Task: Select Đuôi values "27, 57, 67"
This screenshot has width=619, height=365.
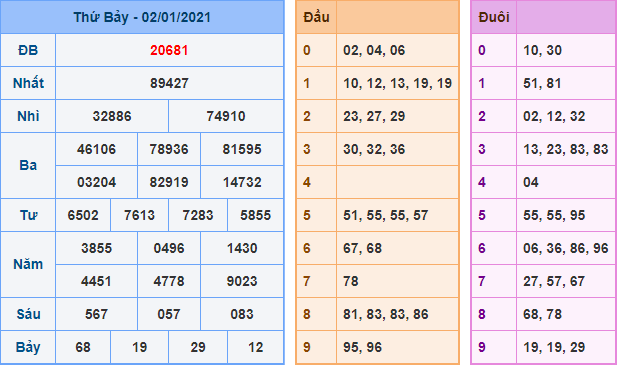Action: click(554, 281)
